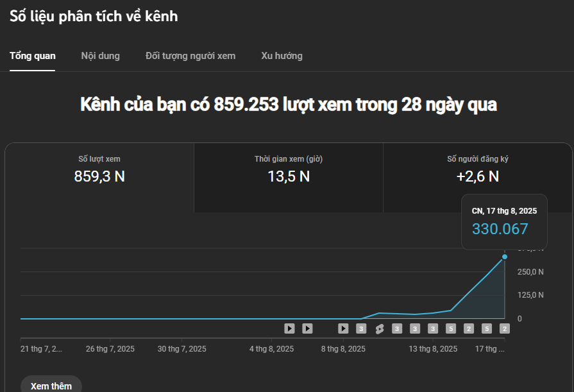574x392 pixels.
Task: Open the Shorts icon marker on the chart
Action: coord(379,328)
